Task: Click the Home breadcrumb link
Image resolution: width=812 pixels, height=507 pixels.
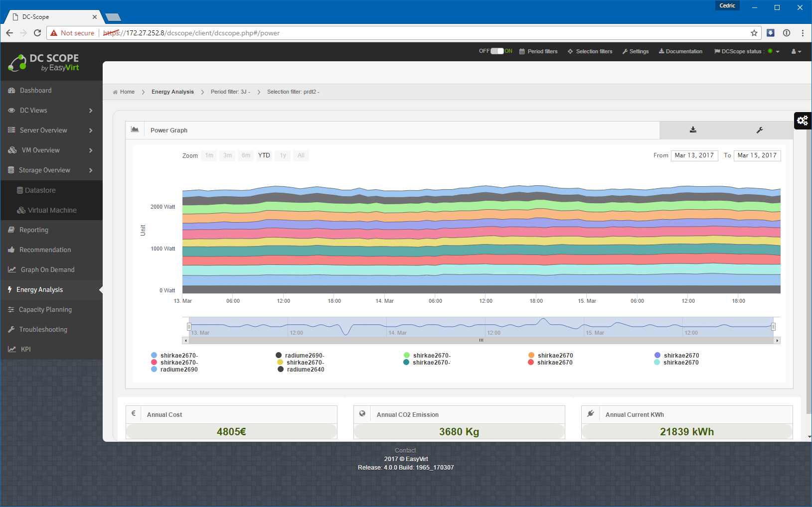Action: pyautogui.click(x=127, y=92)
